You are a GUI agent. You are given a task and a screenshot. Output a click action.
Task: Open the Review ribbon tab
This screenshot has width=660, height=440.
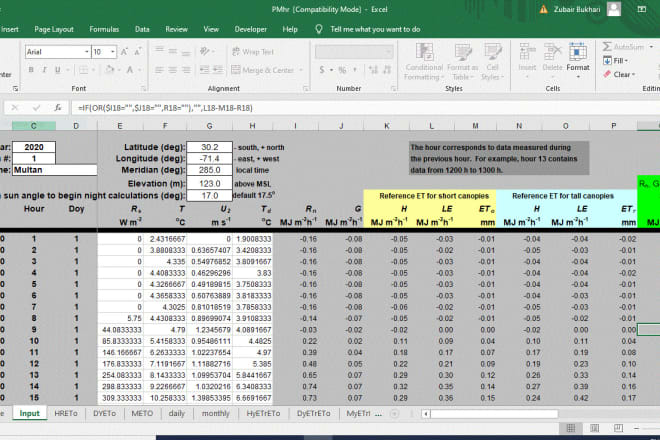[176, 29]
